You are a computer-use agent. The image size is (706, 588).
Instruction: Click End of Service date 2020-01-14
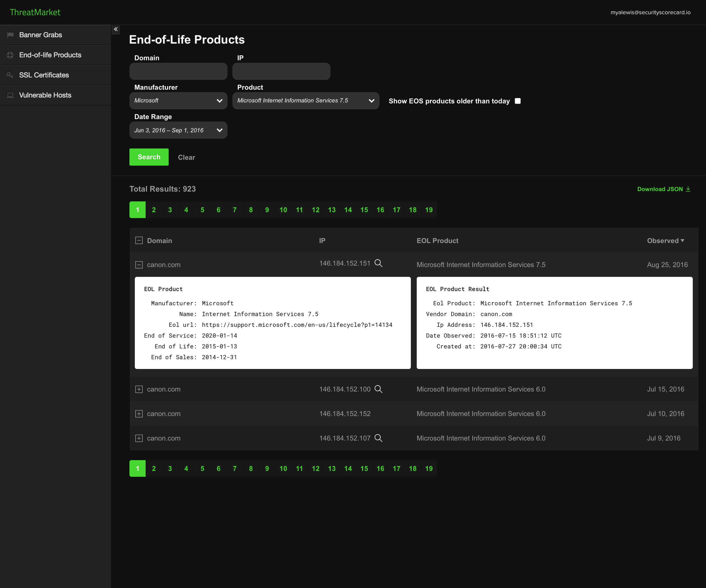pyautogui.click(x=219, y=336)
